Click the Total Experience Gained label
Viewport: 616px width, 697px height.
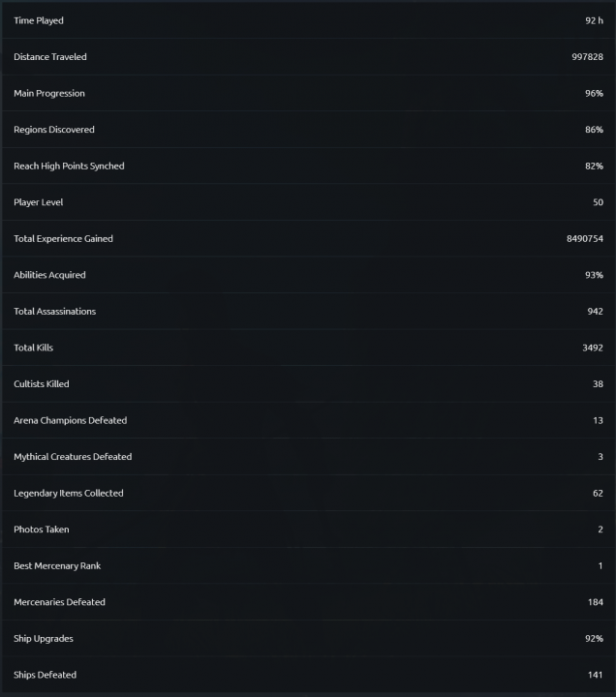click(63, 239)
